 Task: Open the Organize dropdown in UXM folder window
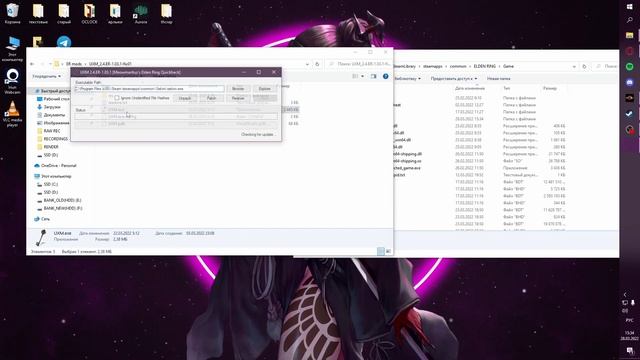(47, 76)
